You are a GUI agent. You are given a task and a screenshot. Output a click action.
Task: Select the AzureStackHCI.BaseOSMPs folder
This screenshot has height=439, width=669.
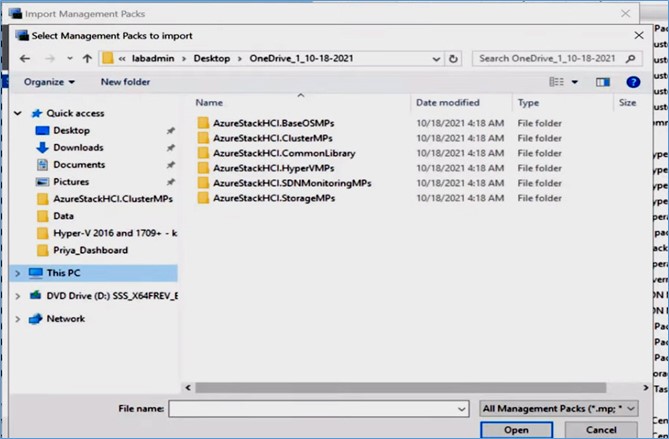click(273, 123)
